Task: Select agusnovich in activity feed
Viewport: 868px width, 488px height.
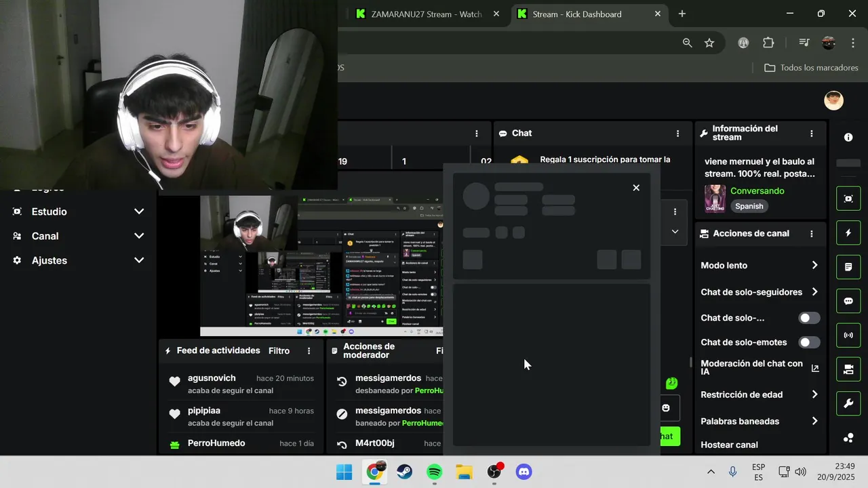Action: point(212,378)
